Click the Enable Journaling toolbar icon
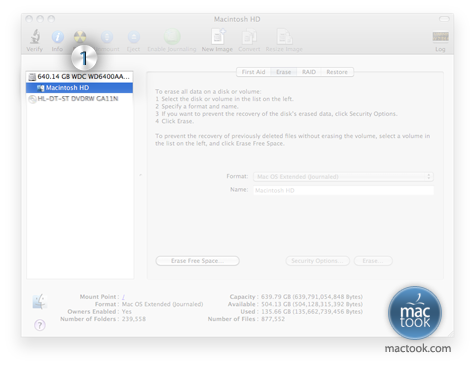475x366 pixels. click(x=172, y=36)
